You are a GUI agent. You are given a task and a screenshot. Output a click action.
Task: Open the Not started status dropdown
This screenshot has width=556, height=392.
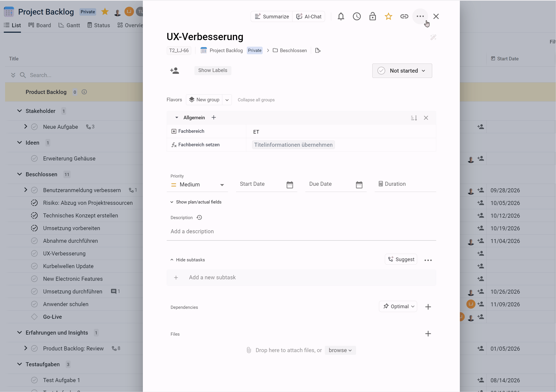point(402,71)
